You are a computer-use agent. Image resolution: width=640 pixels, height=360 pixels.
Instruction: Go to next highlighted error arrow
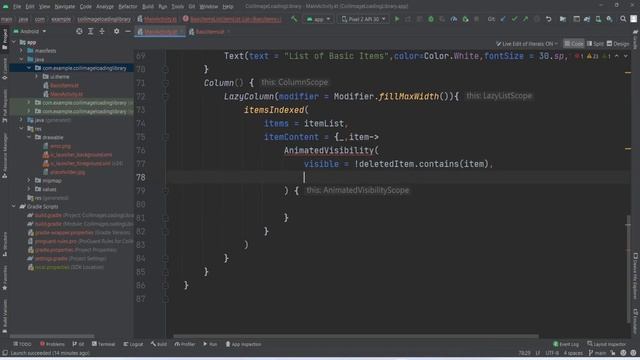625,56
